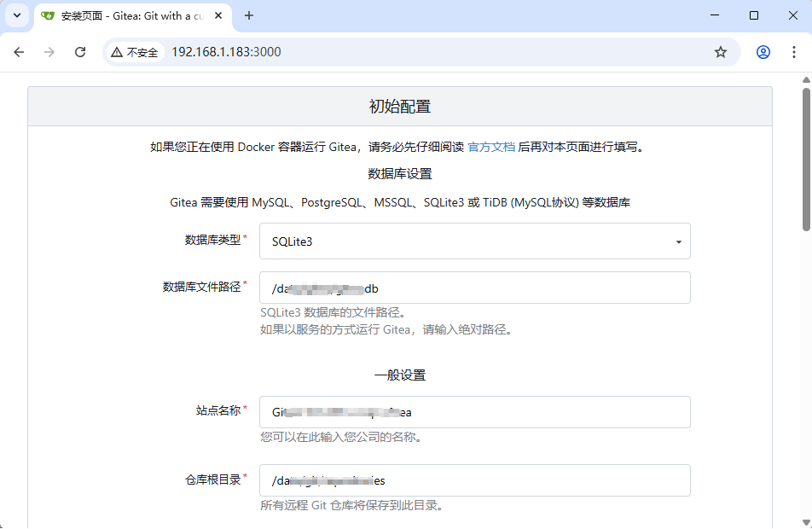The height and width of the screenshot is (529, 812).
Task: Select the Gitea installation page tab
Action: 132,16
